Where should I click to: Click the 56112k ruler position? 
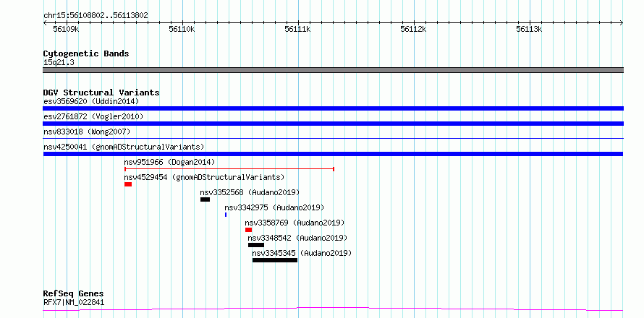click(x=414, y=30)
